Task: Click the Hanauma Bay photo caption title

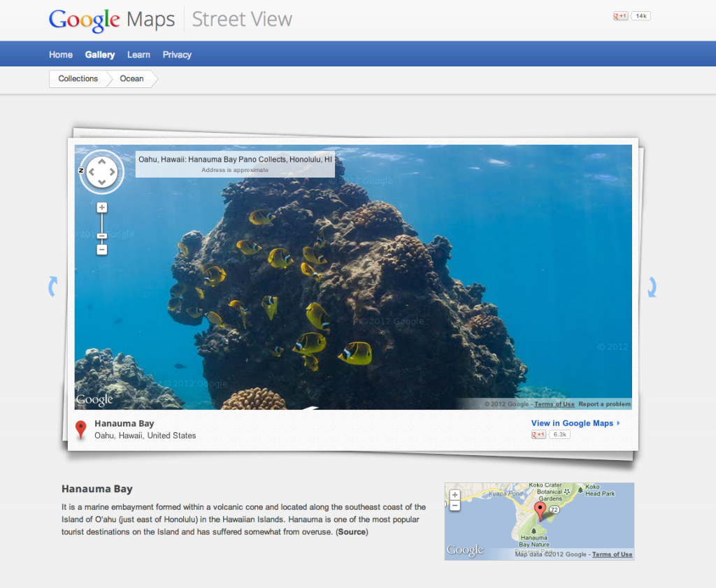Action: (124, 424)
